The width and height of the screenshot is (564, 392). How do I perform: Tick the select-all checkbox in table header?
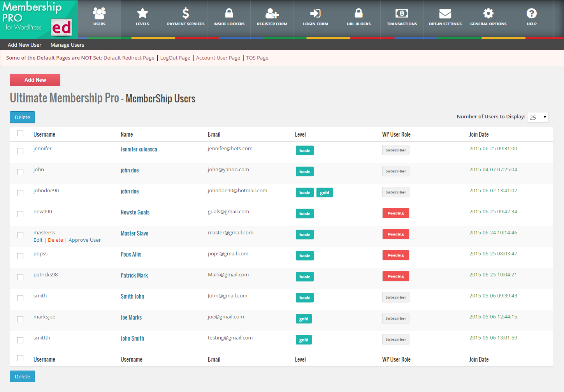(20, 134)
